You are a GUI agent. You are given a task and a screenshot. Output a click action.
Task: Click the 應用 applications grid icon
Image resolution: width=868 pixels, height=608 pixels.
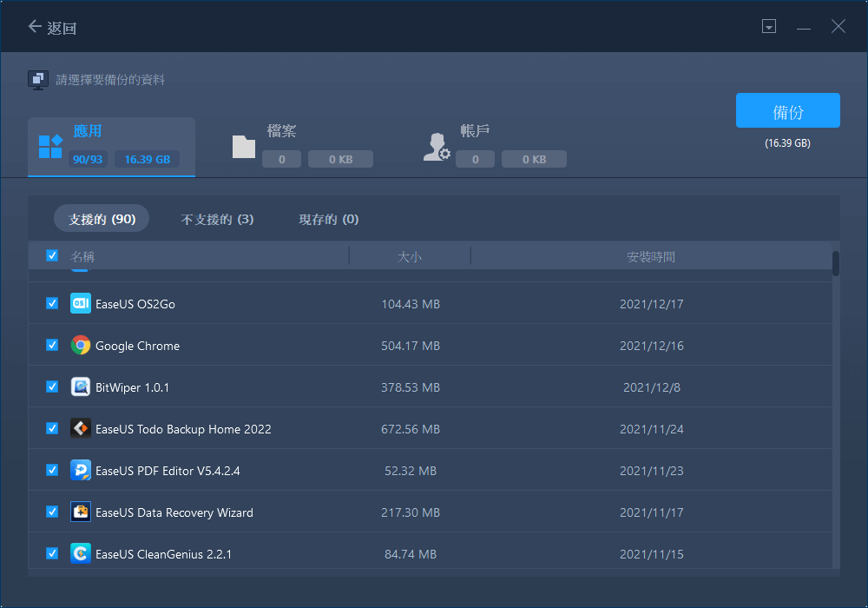click(x=50, y=147)
